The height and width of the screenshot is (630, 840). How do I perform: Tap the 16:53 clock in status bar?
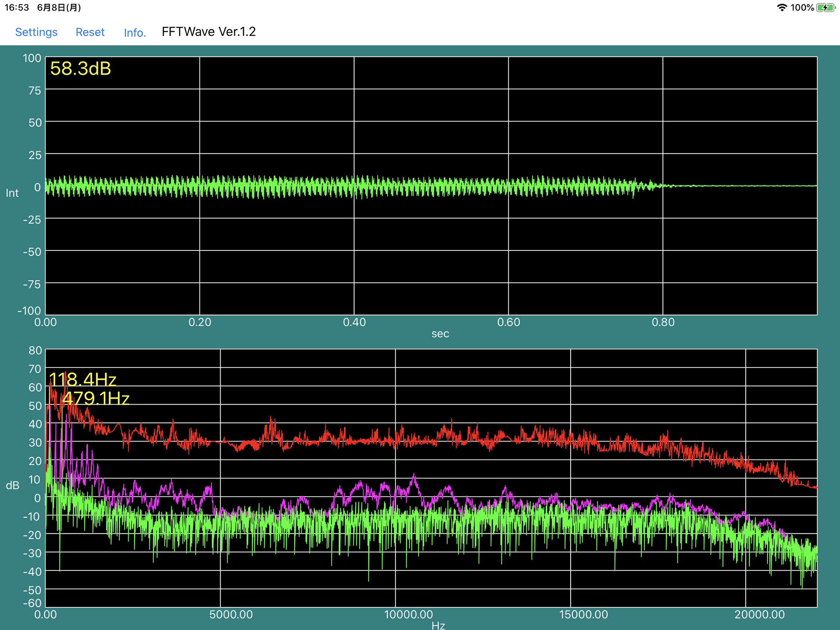(x=17, y=8)
